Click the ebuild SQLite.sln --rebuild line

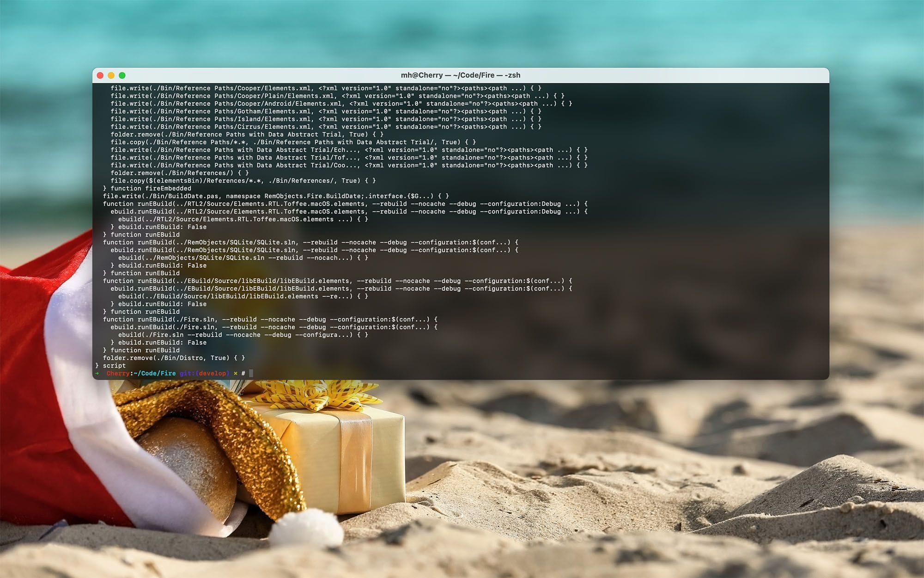tap(243, 258)
